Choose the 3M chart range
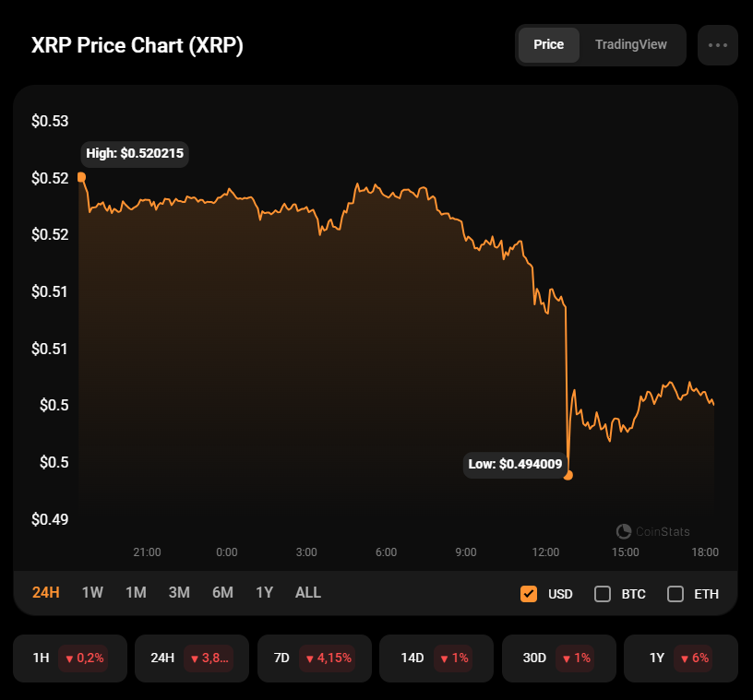 tap(179, 592)
